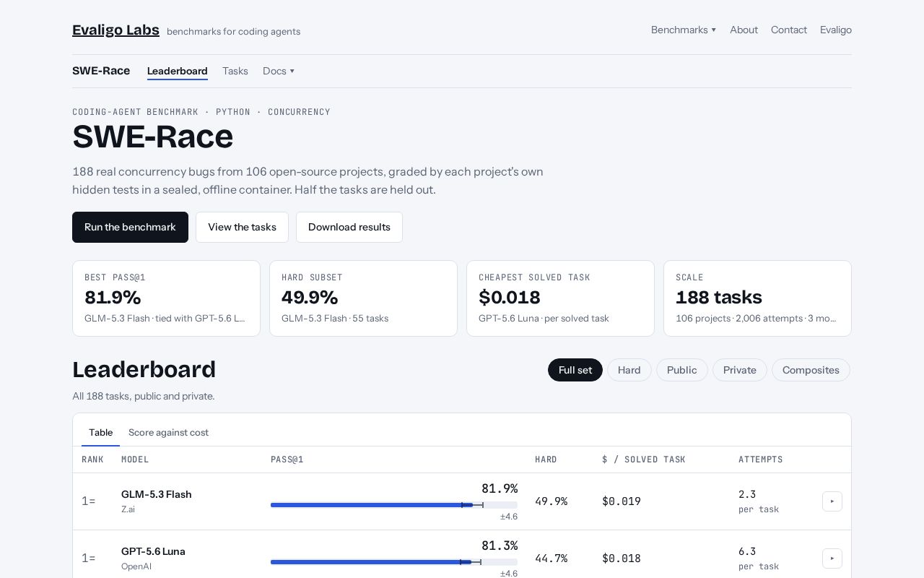924x578 pixels.
Task: Switch to the Table tab
Action: (x=101, y=432)
